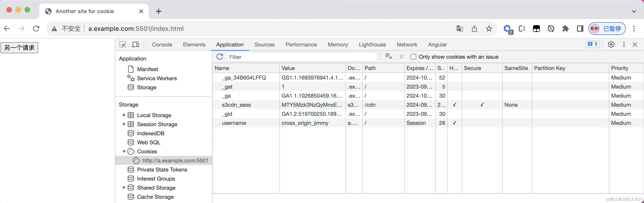Viewport: 644px width, 203px height.
Task: Collapse the Cookies tree node
Action: [124, 152]
